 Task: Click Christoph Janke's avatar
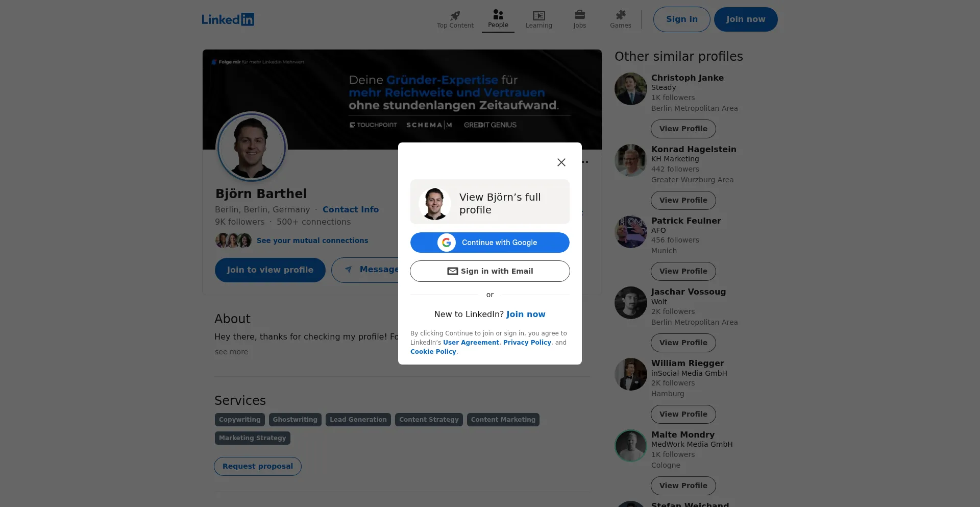tap(631, 89)
